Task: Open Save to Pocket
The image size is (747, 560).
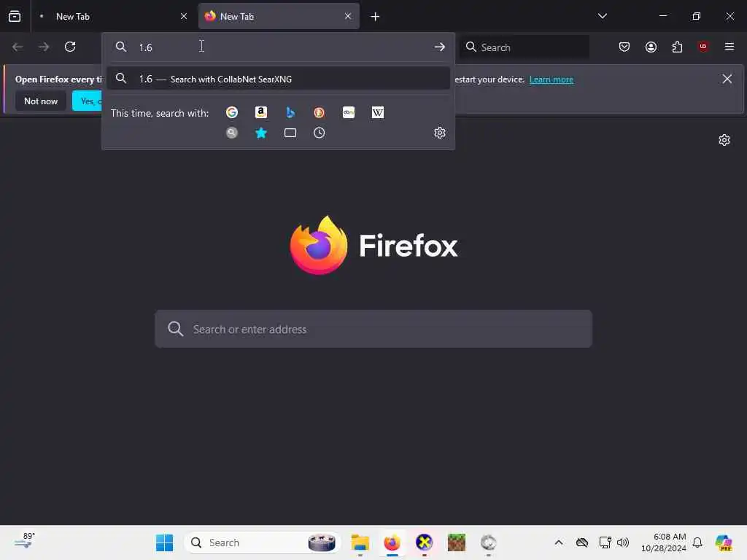Action: (x=624, y=47)
